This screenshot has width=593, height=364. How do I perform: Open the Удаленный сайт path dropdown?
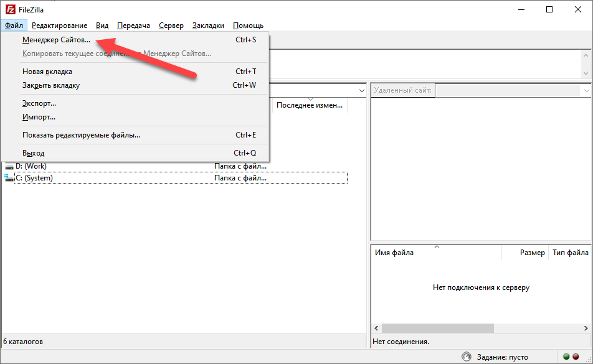pos(586,91)
